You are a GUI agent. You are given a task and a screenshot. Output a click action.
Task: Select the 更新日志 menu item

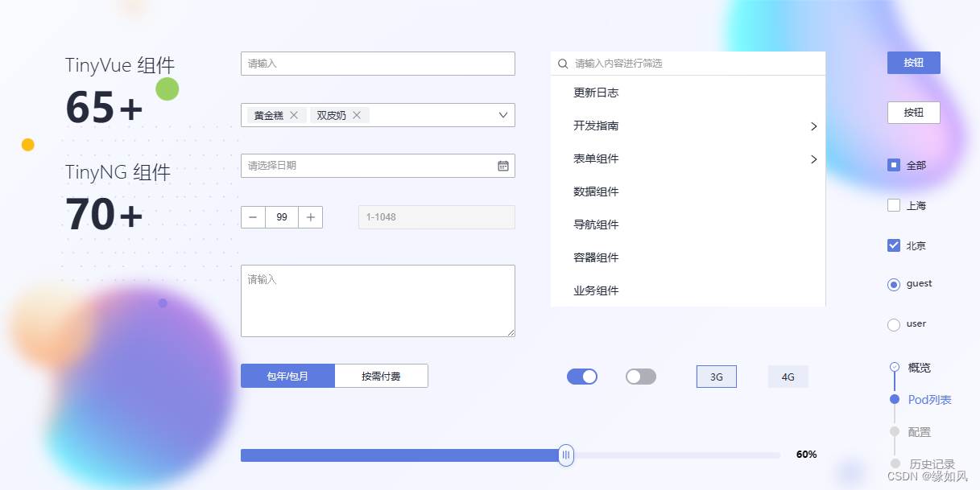[x=594, y=93]
